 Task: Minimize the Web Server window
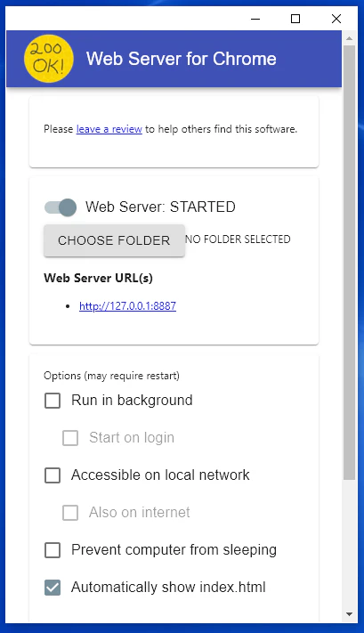coord(255,19)
